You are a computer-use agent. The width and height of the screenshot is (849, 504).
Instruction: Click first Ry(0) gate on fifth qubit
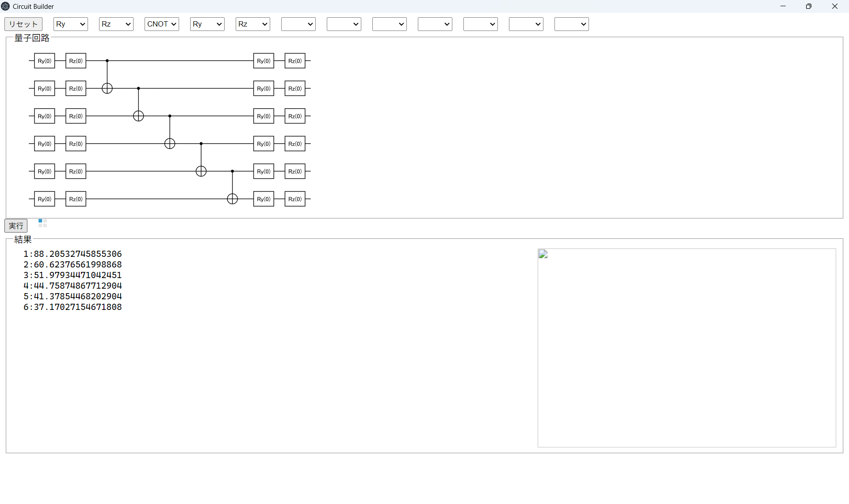(45, 172)
